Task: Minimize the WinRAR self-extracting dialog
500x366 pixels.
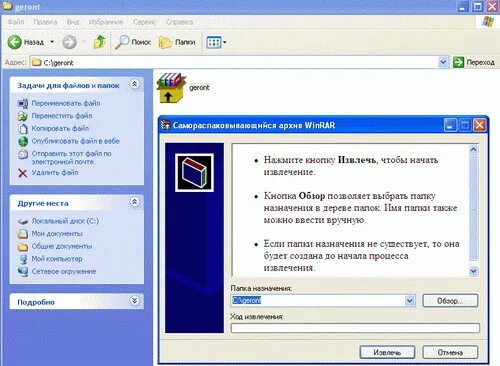Action: tap(450, 125)
